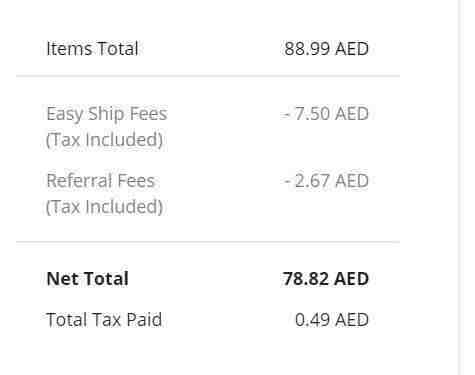Click the - 7.50 AED fee amount
The width and height of the screenshot is (475, 375).
click(326, 114)
